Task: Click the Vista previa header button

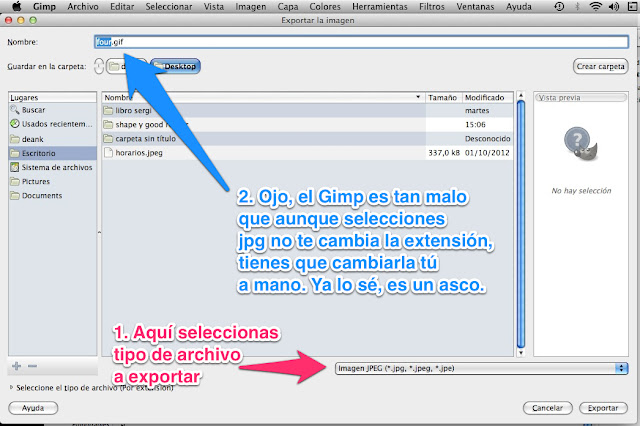Action: (x=581, y=98)
